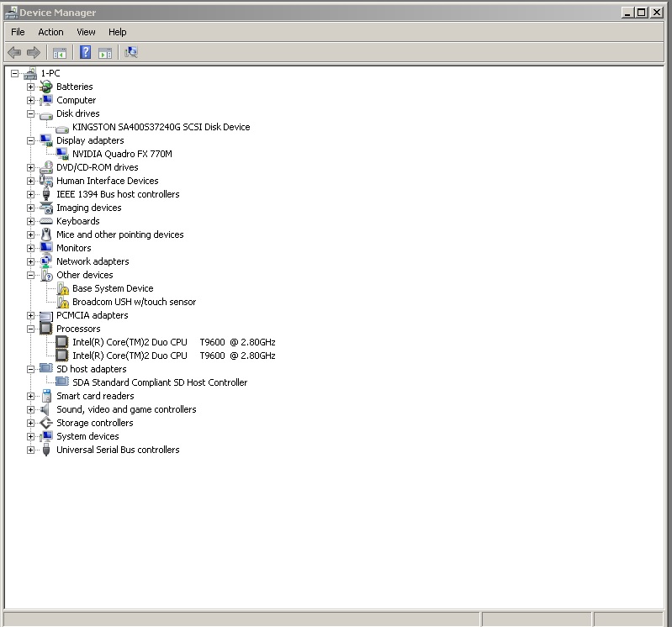Click the Batteries category icon
The image size is (672, 627).
point(46,87)
